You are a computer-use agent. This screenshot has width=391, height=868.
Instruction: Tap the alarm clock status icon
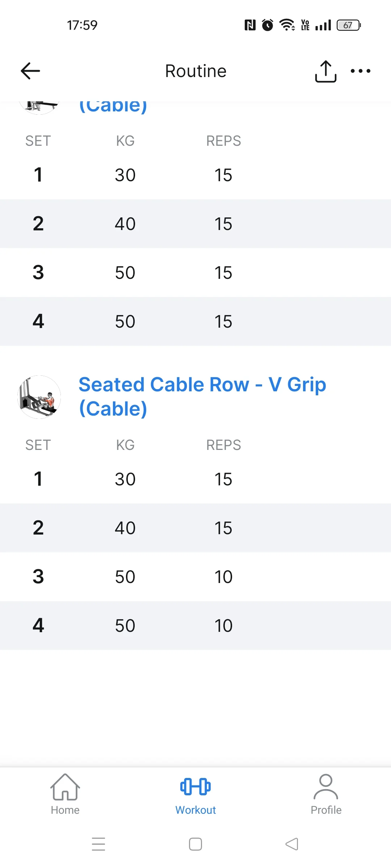coord(268,25)
